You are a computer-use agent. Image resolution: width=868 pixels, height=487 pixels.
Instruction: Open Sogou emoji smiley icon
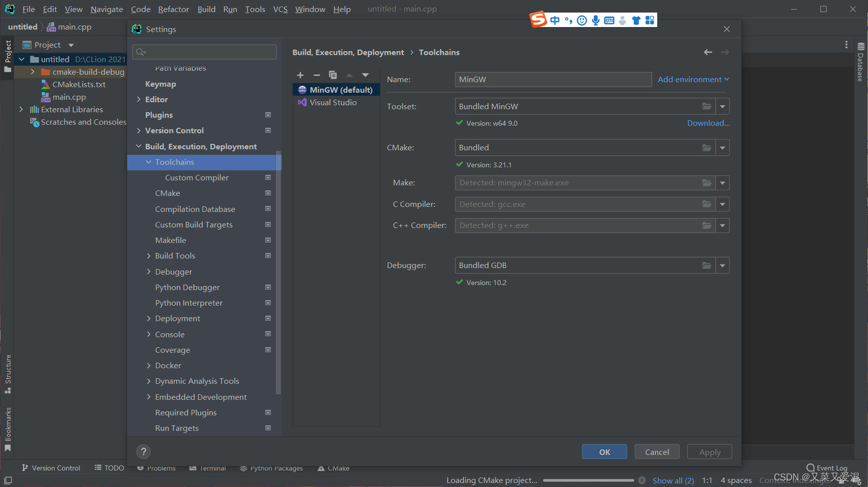point(582,20)
